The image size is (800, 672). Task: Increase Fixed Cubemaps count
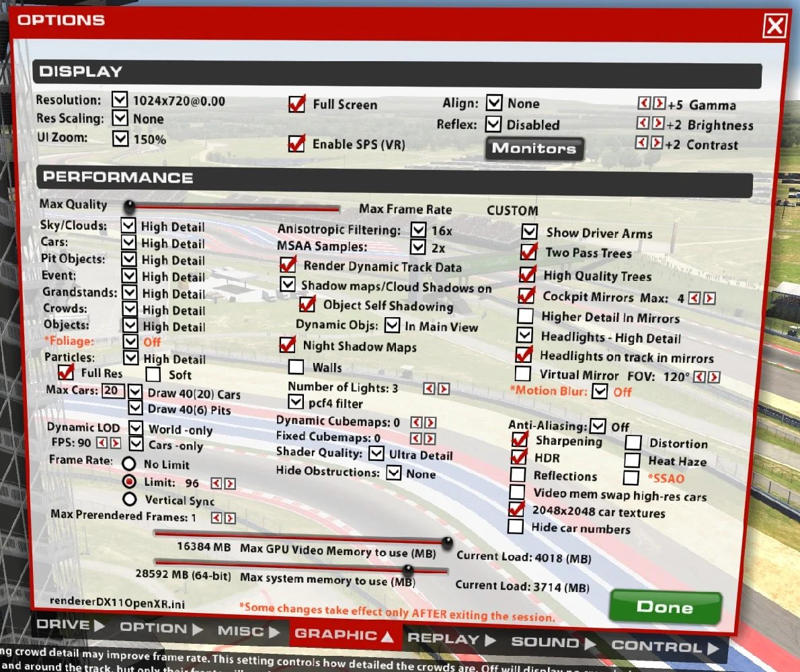click(430, 439)
